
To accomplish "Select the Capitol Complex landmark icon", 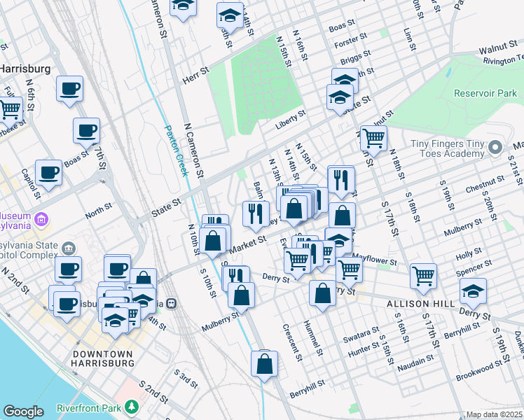I will pyautogui.click(x=69, y=248).
